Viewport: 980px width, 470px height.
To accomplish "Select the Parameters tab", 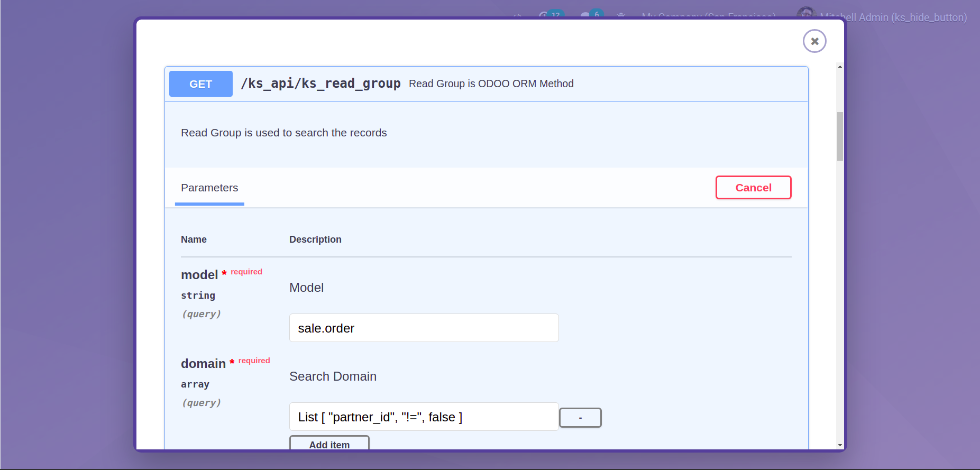I will pyautogui.click(x=209, y=188).
